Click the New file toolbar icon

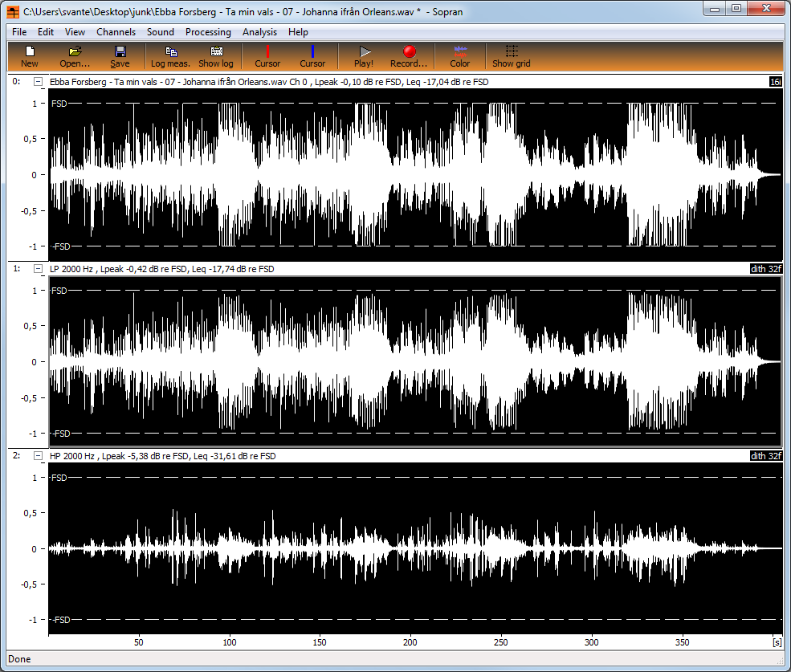[x=29, y=56]
